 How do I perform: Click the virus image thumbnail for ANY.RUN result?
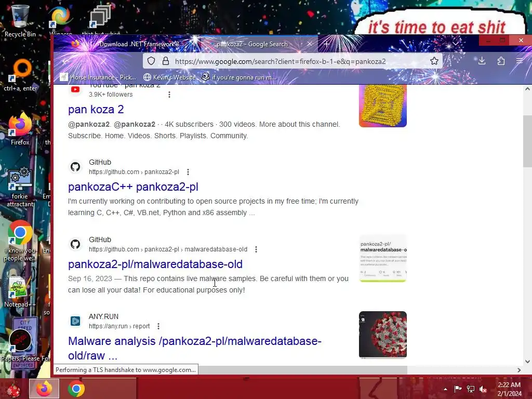click(x=383, y=335)
